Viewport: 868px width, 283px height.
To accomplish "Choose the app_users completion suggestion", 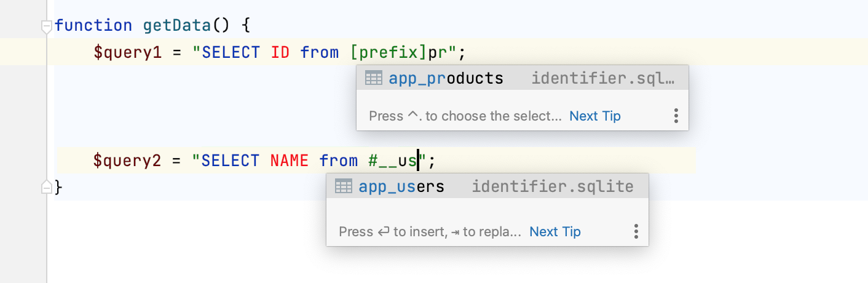I will click(401, 186).
